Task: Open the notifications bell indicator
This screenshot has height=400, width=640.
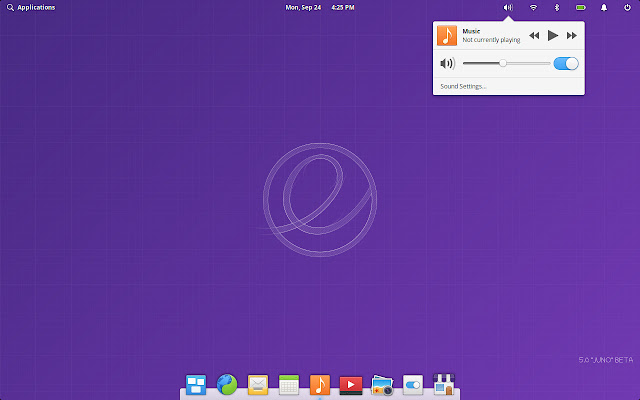Action: point(604,7)
